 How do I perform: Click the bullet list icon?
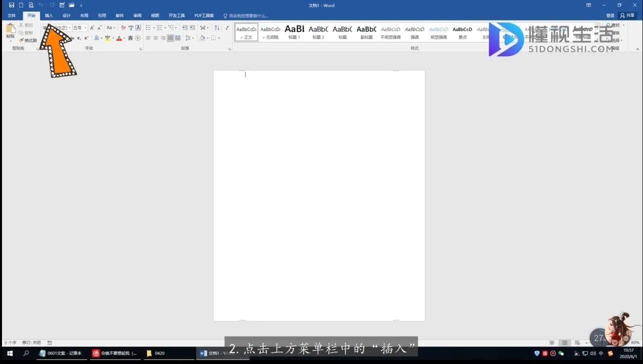click(148, 28)
